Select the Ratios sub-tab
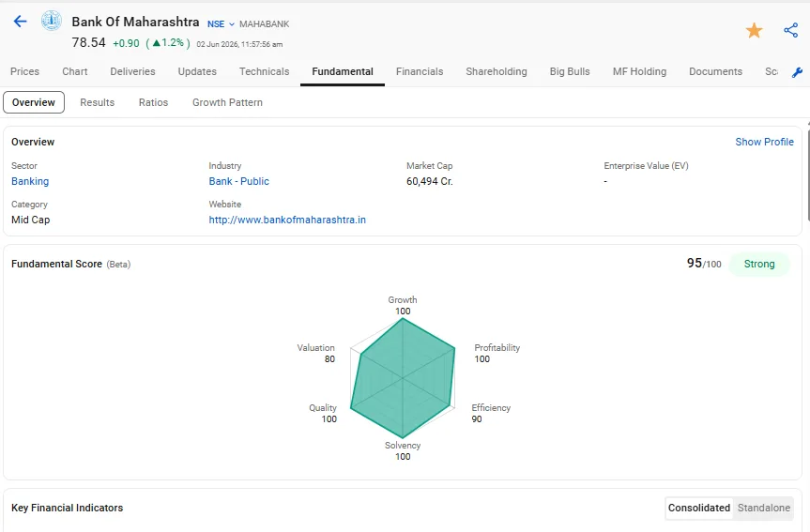 click(153, 102)
